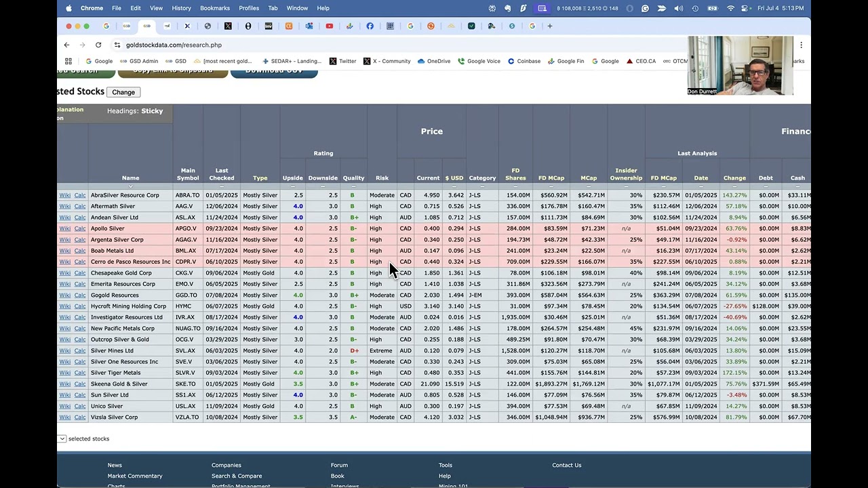Viewport: 868px width, 488px height.
Task: Sort by the Insider Ownership column header
Action: [626, 174]
